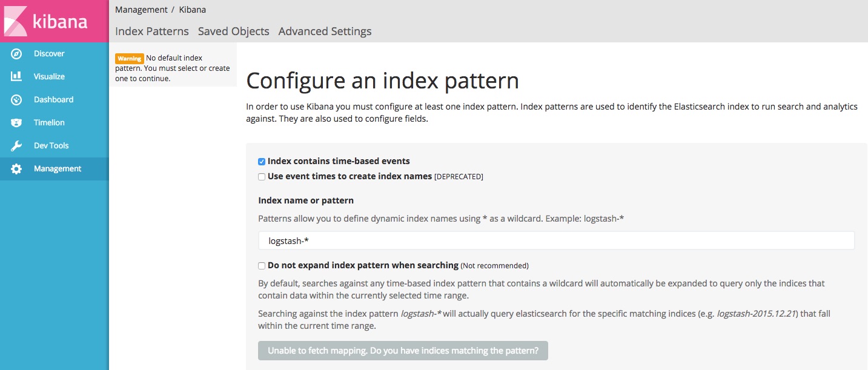Open Timelion via its mask icon
This screenshot has width=868, height=370.
coord(16,123)
